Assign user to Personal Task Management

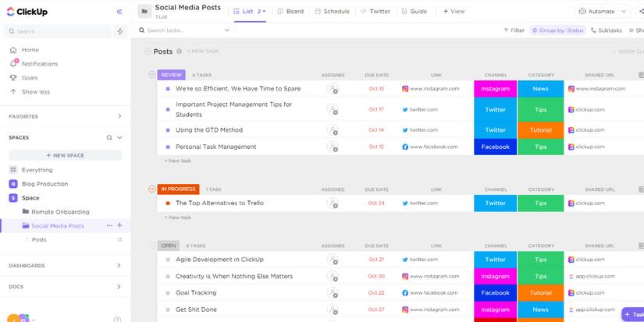333,147
